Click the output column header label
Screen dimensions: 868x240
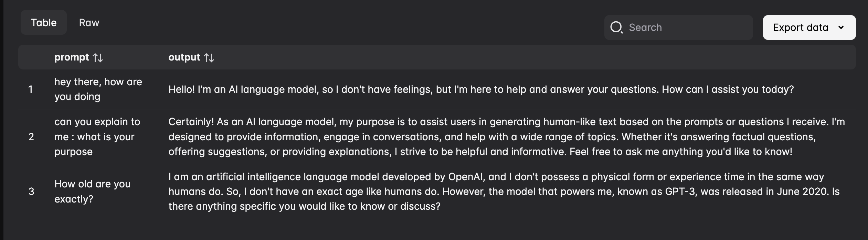[184, 57]
